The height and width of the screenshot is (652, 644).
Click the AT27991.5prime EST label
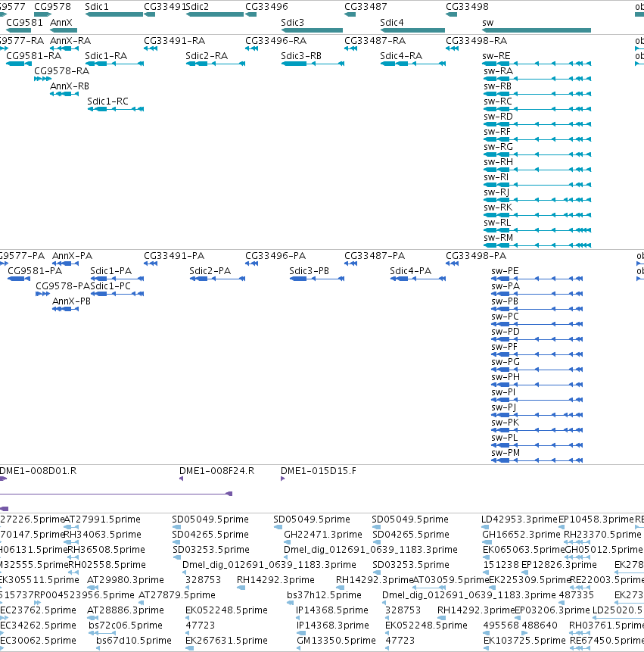102,519
